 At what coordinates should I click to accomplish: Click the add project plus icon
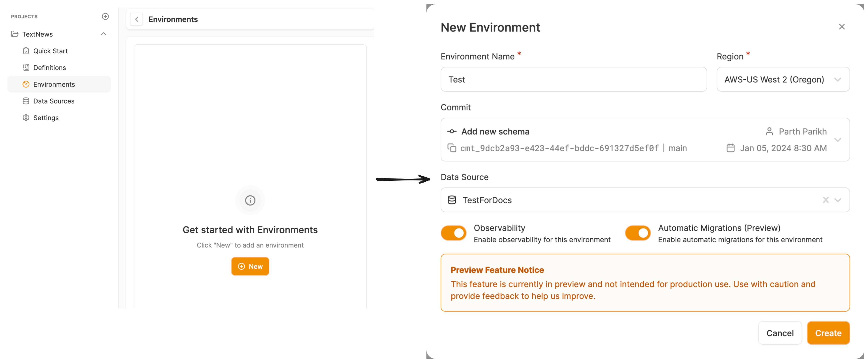105,17
